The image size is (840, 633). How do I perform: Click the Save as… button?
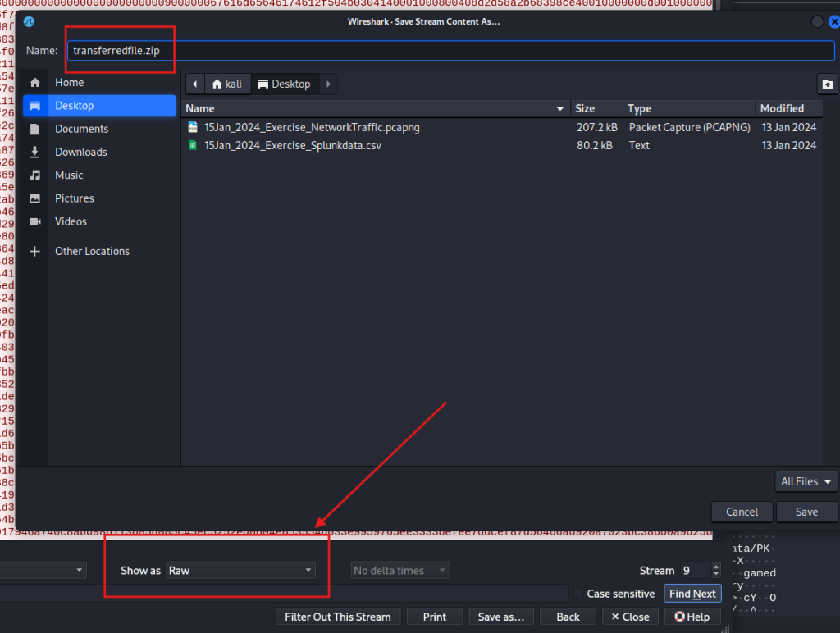[501, 617]
